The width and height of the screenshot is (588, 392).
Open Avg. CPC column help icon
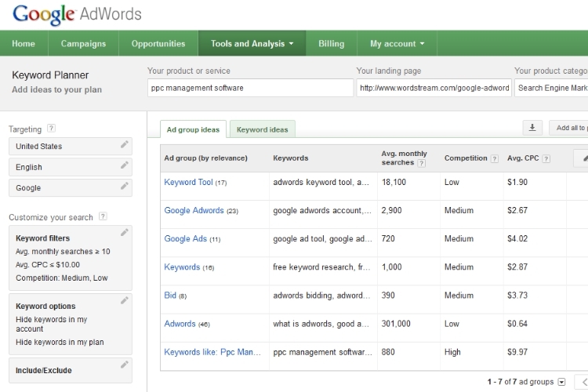pos(546,158)
